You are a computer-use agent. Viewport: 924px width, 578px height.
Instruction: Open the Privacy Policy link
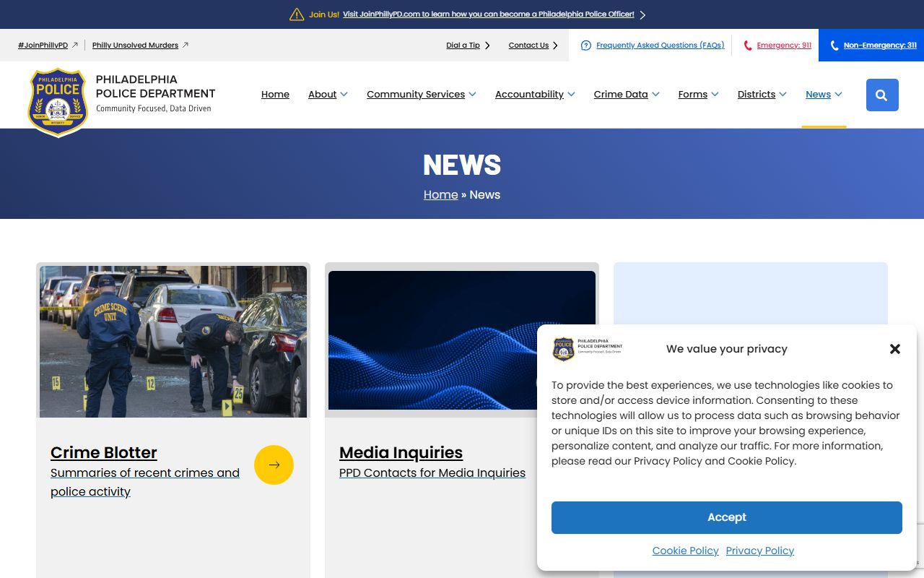pos(760,551)
